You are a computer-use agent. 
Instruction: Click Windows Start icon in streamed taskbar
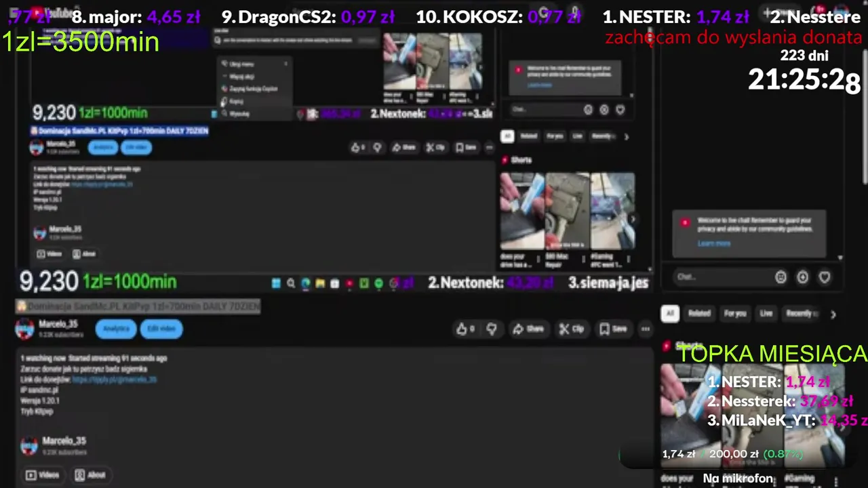click(276, 283)
